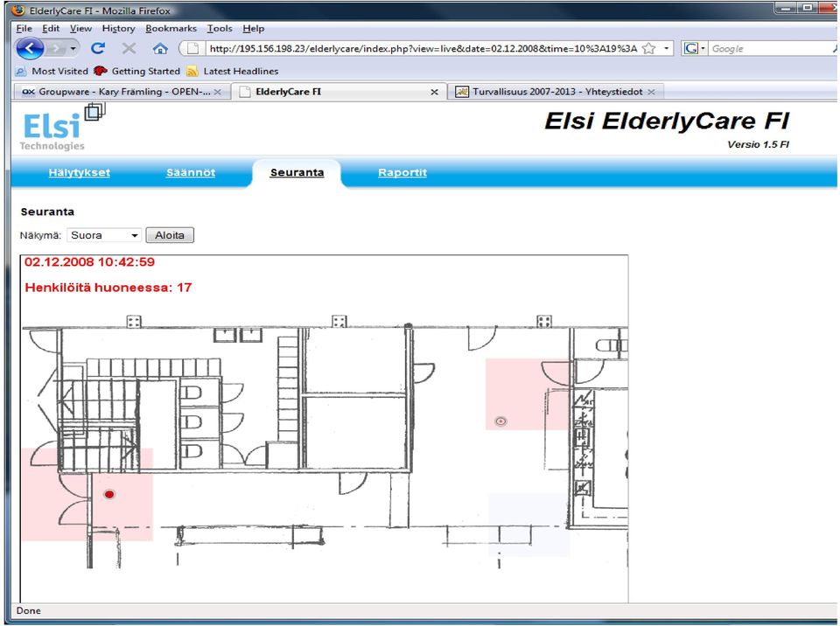Click the Aloita button

[170, 235]
